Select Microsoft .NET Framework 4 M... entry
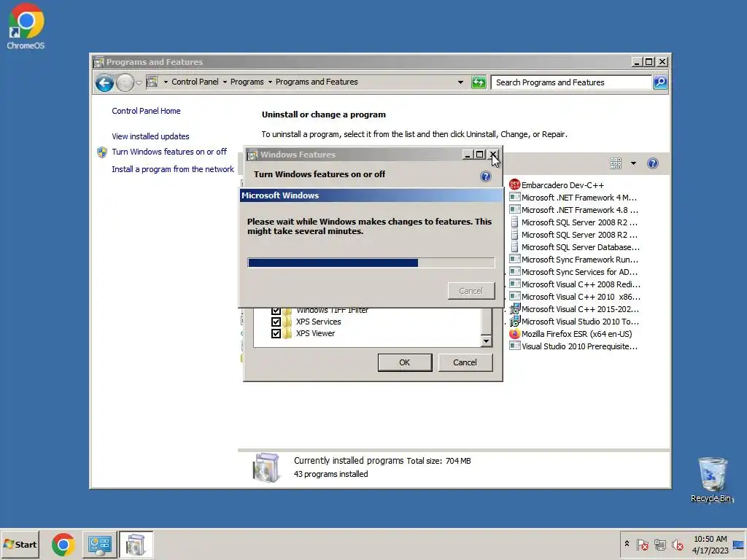747x560 pixels. click(575, 198)
